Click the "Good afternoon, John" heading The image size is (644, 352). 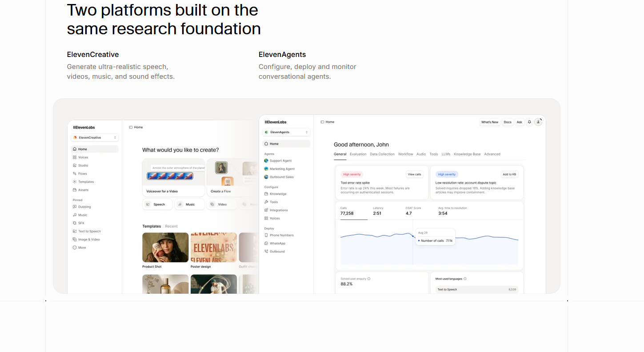(361, 145)
